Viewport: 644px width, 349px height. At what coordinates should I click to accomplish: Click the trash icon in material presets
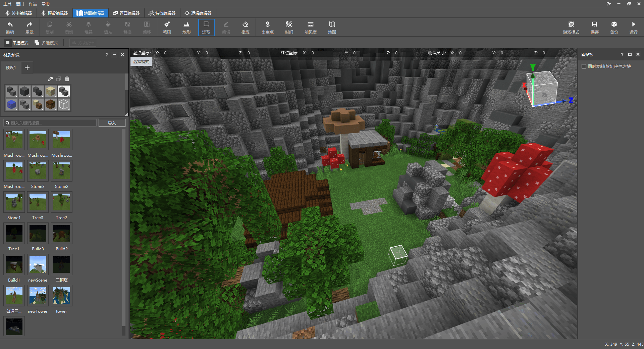(x=67, y=79)
